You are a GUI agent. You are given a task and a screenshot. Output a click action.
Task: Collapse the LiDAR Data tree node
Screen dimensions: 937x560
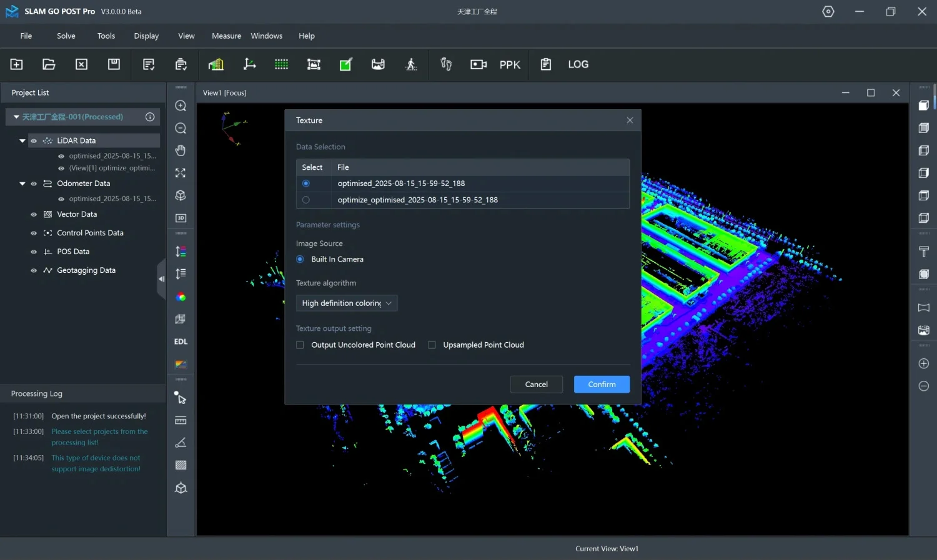click(x=22, y=140)
